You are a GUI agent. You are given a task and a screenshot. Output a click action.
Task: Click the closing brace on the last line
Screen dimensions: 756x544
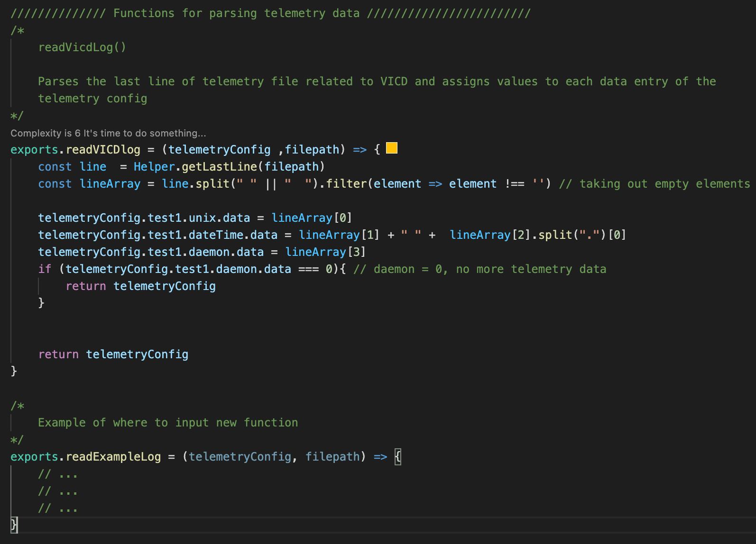pyautogui.click(x=14, y=525)
